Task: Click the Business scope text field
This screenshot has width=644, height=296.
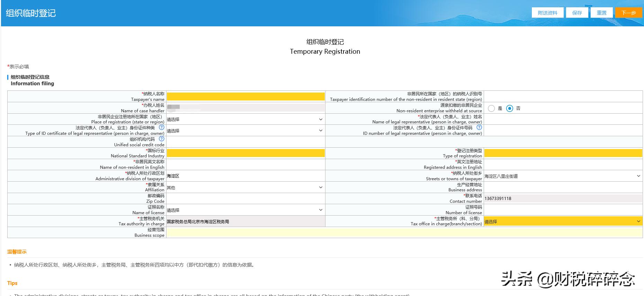Action: [x=404, y=233]
